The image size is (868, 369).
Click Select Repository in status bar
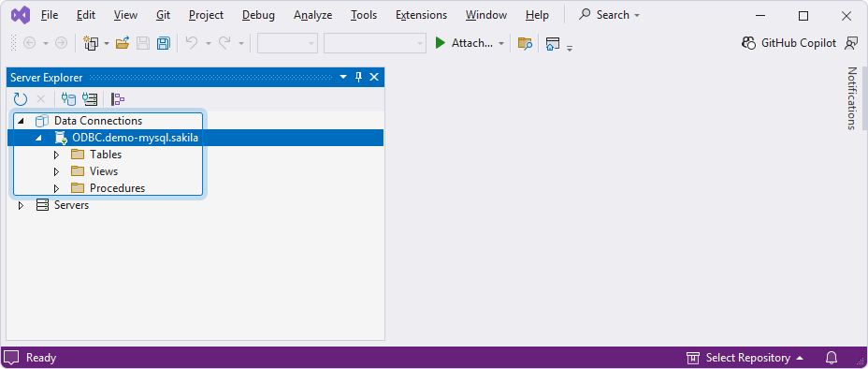click(x=745, y=358)
